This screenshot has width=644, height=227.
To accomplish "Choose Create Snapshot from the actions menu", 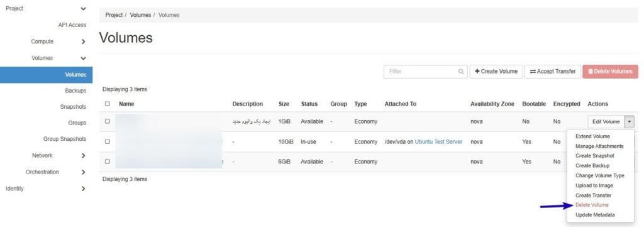I will point(595,156).
